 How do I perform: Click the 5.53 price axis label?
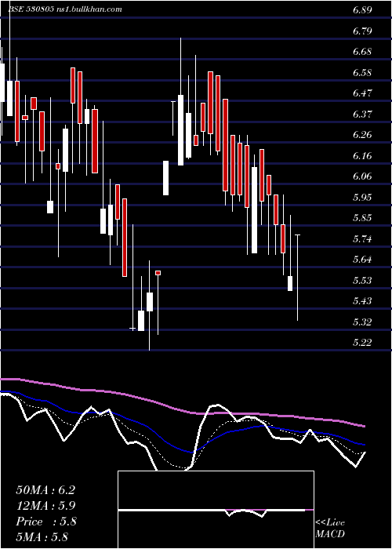(x=362, y=281)
